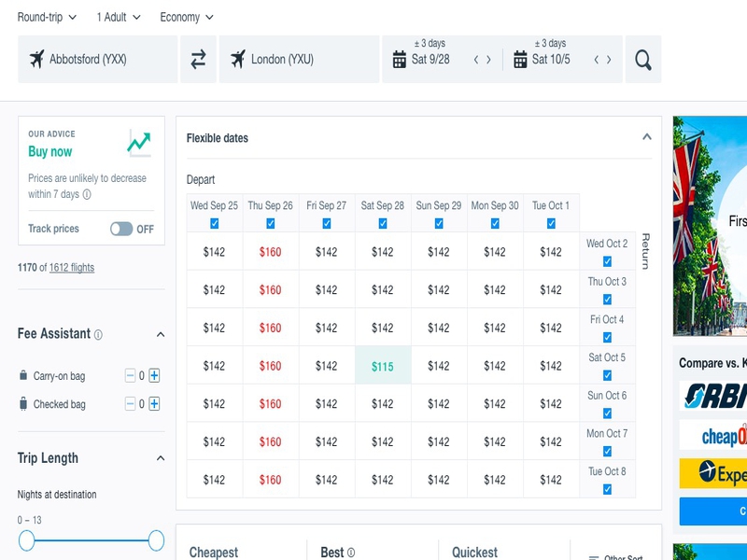Go to next departure date arrow
This screenshot has width=747, height=560.
488,60
